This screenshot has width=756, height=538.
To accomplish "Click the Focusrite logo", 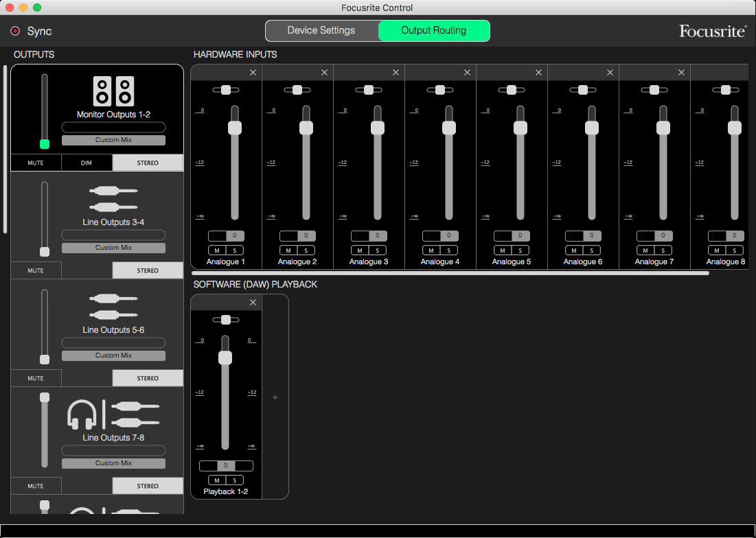I will (713, 32).
